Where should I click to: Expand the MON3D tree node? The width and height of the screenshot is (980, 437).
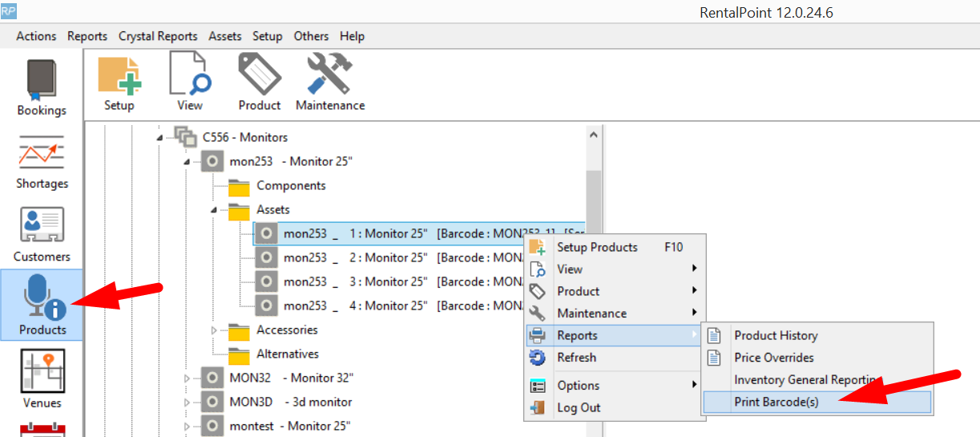[x=187, y=403]
